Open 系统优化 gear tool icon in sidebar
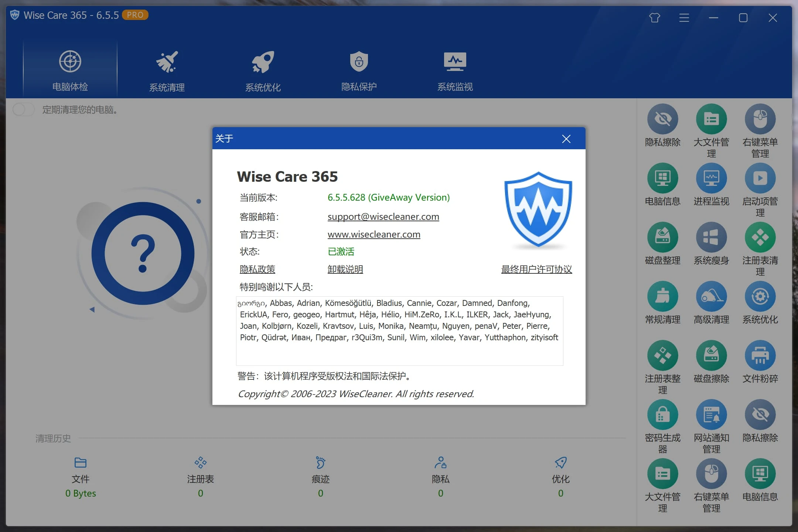The width and height of the screenshot is (798, 532). pyautogui.click(x=760, y=296)
